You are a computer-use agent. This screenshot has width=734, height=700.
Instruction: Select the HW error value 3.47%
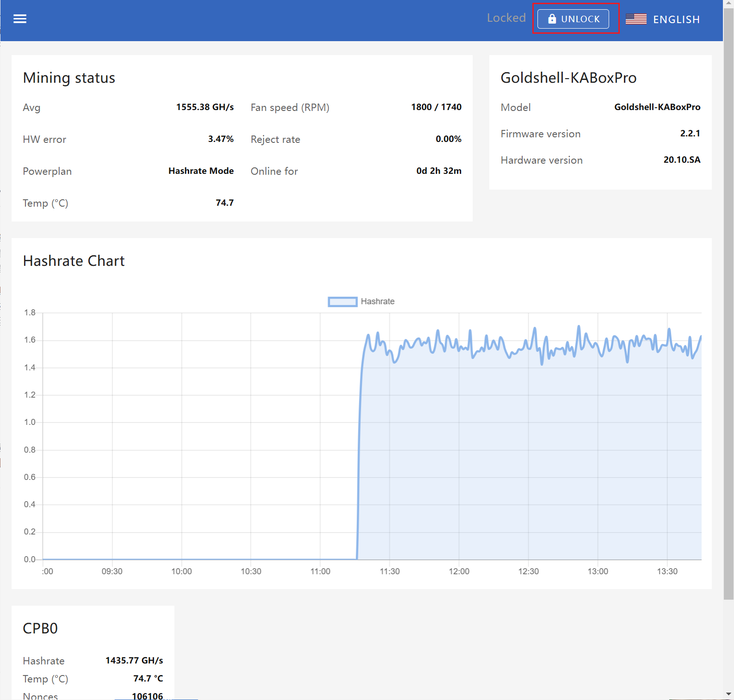(221, 139)
